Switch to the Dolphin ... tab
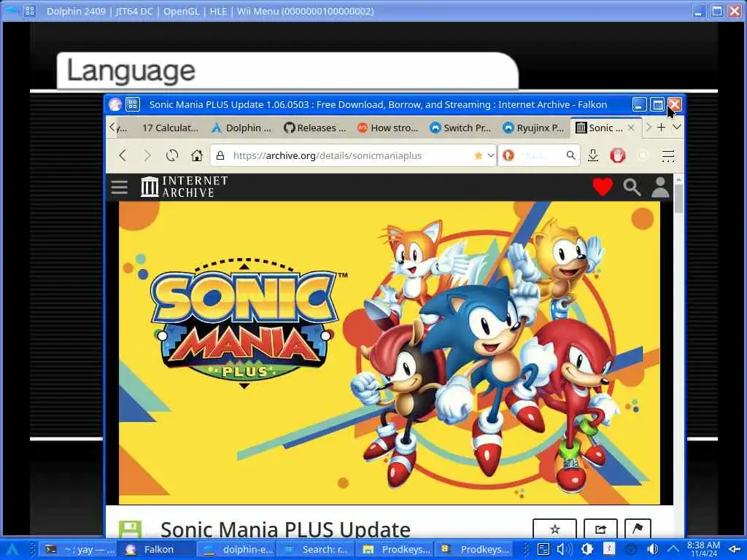Viewport: 747px width, 560px height. click(241, 128)
